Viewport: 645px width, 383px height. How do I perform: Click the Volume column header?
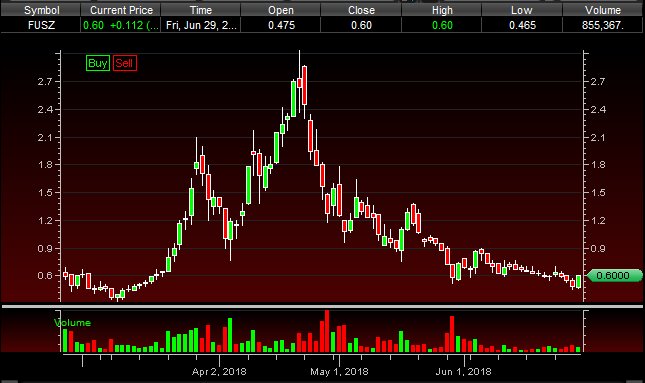[x=603, y=10]
